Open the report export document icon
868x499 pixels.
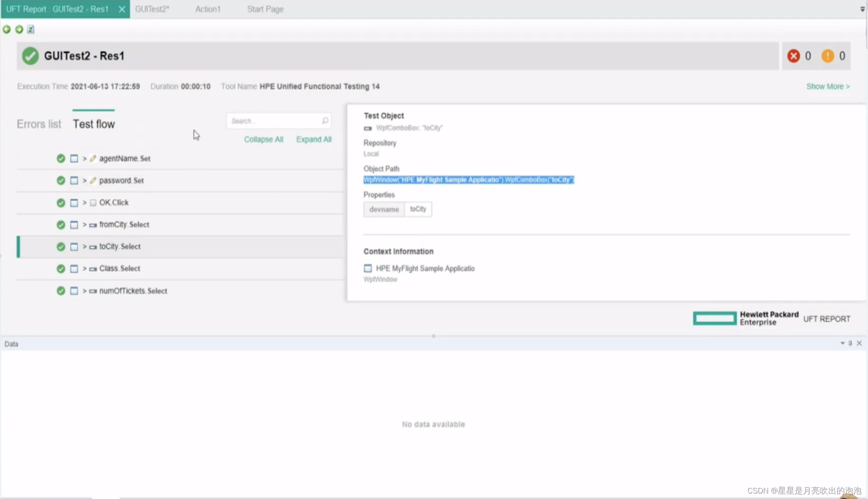[31, 29]
